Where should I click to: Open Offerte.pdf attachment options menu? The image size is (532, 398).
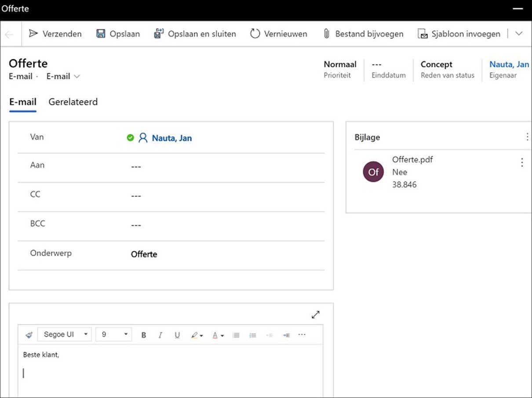point(522,163)
